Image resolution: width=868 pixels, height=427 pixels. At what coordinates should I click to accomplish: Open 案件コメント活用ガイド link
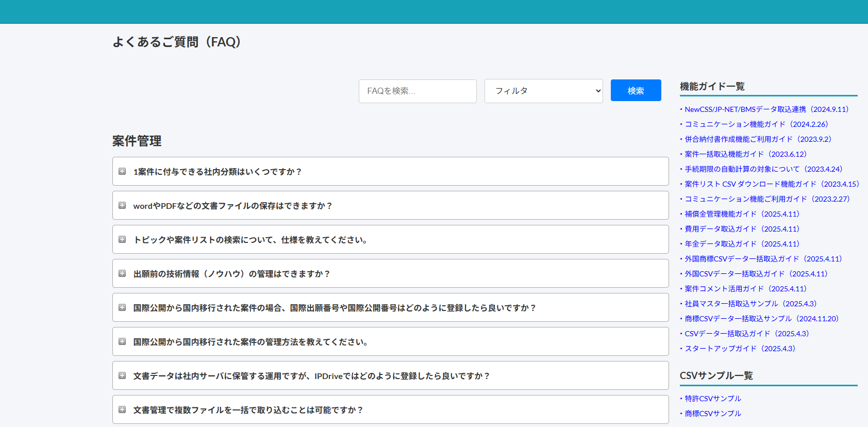[x=746, y=289]
